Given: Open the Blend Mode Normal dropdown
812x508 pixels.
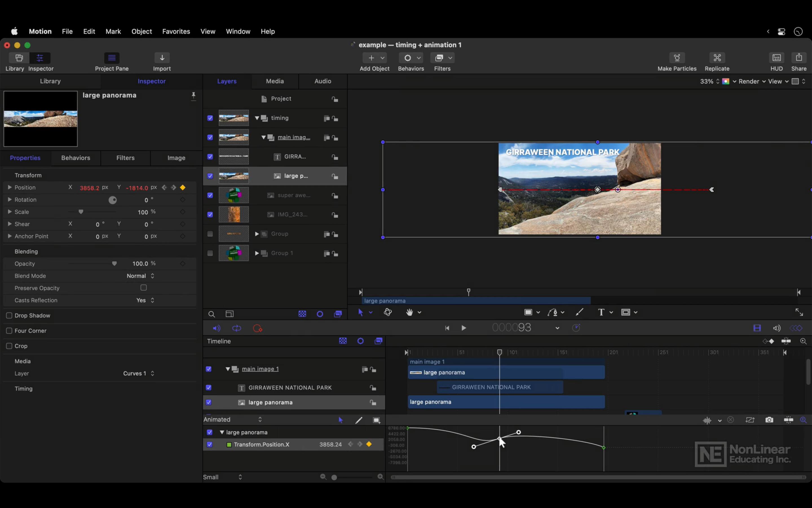Looking at the screenshot, I should [x=141, y=276].
